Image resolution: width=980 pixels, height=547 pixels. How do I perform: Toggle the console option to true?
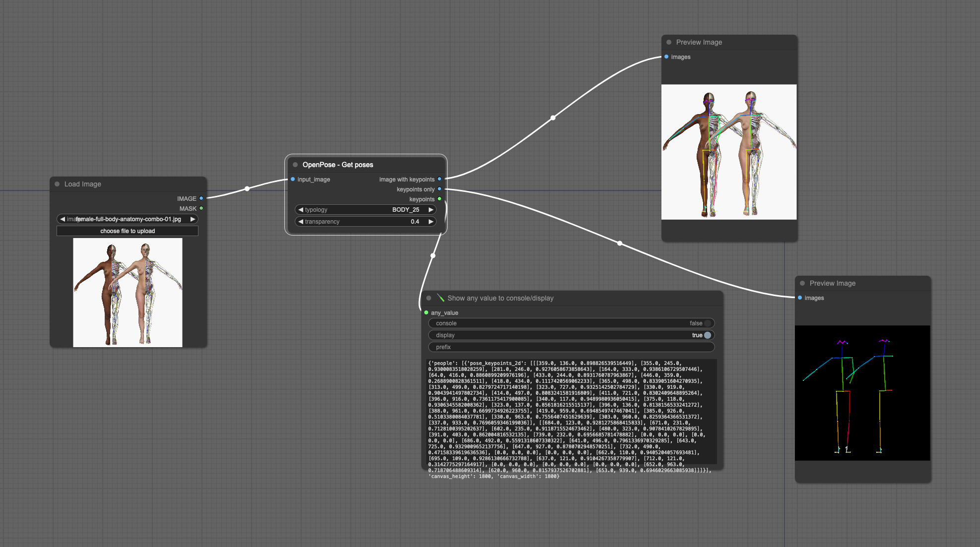point(708,323)
